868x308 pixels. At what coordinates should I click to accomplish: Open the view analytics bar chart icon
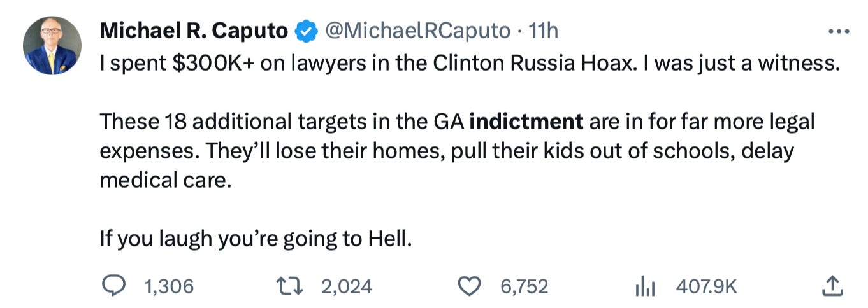coord(645,286)
